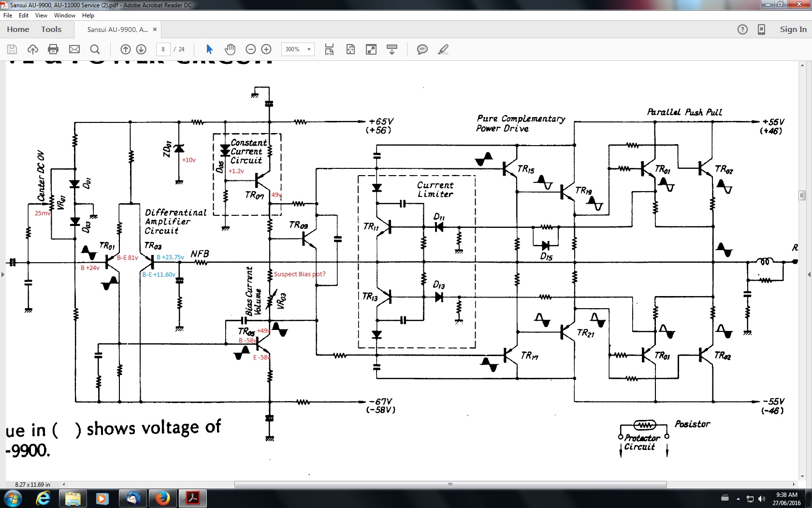Open the Help question mark icon

(742, 30)
